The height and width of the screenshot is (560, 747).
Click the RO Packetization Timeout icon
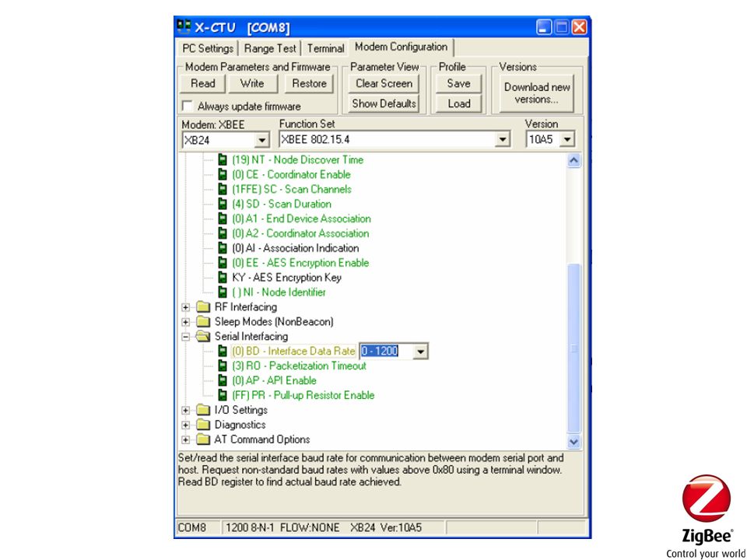point(223,366)
